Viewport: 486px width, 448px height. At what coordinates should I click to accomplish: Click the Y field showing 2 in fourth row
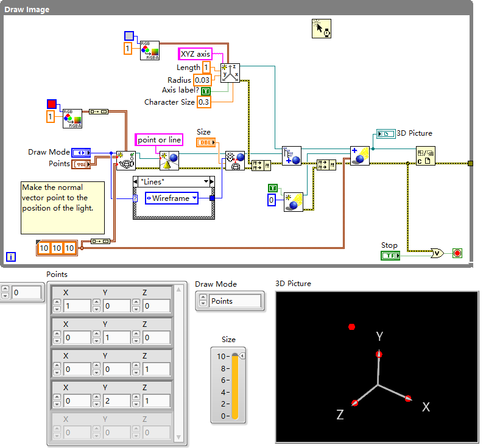[116, 401]
